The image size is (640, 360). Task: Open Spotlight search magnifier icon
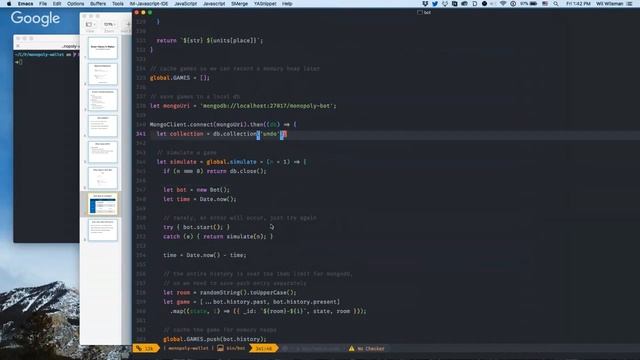[x=556, y=4]
